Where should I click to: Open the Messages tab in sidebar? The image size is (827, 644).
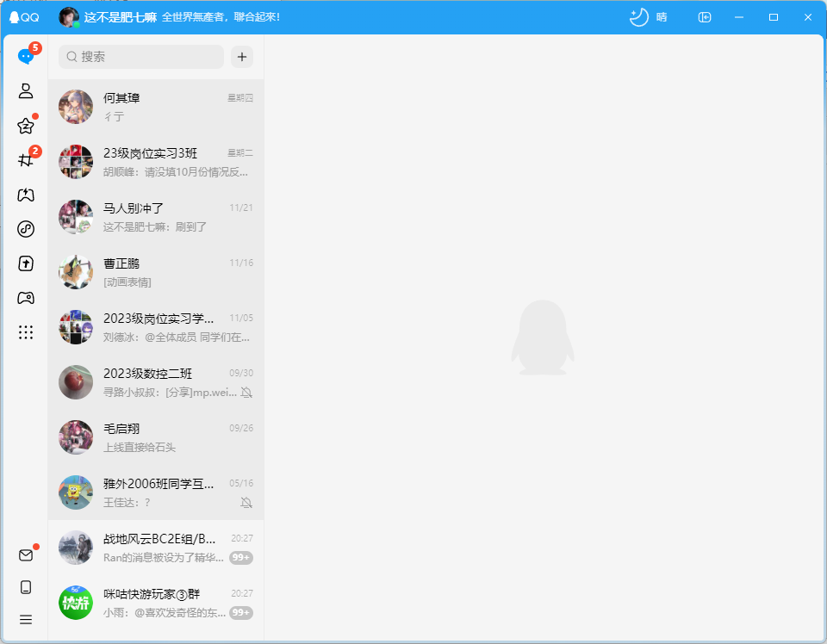point(26,57)
